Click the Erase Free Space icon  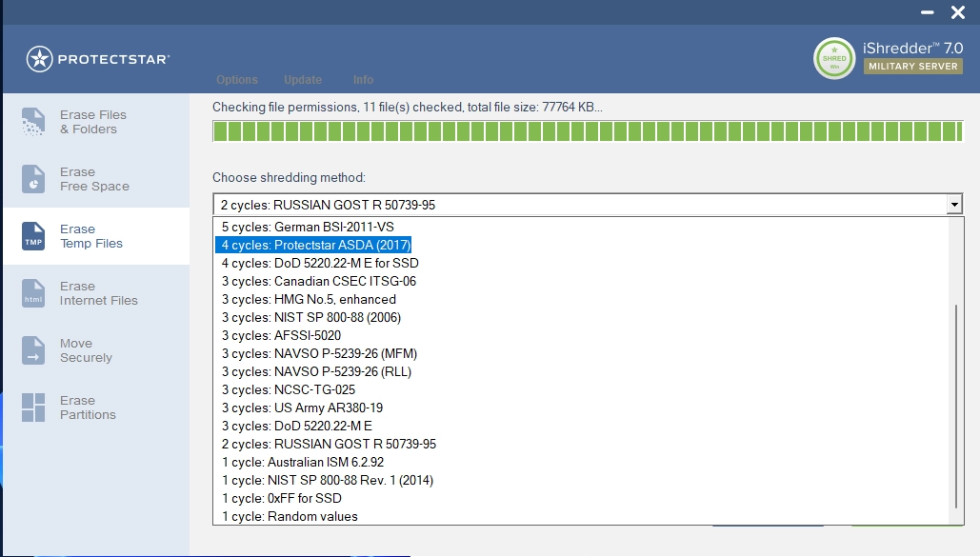tap(33, 179)
